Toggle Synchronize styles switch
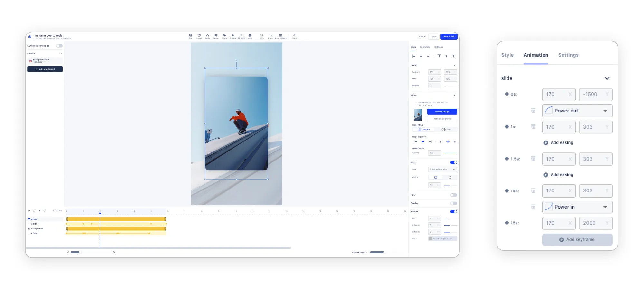This screenshot has height=292, width=644. [60, 46]
